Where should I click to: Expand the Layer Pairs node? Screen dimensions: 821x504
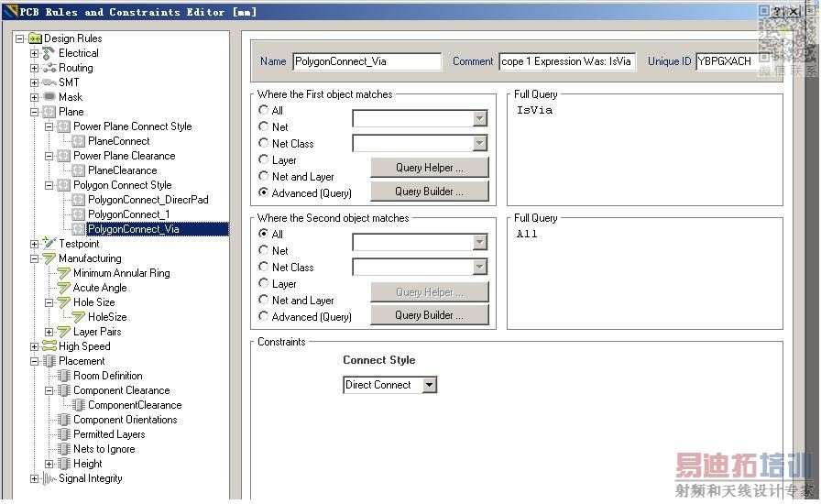(49, 332)
